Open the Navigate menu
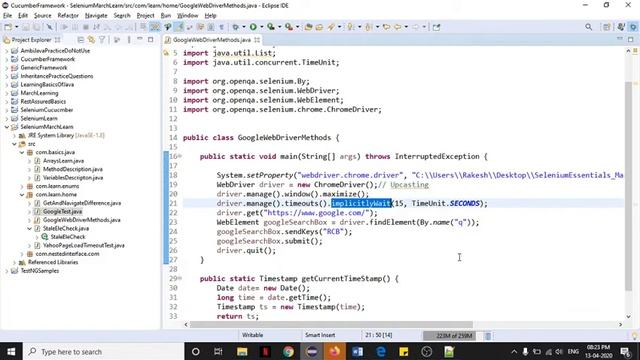Viewport: 640px width, 360px height. [x=96, y=16]
